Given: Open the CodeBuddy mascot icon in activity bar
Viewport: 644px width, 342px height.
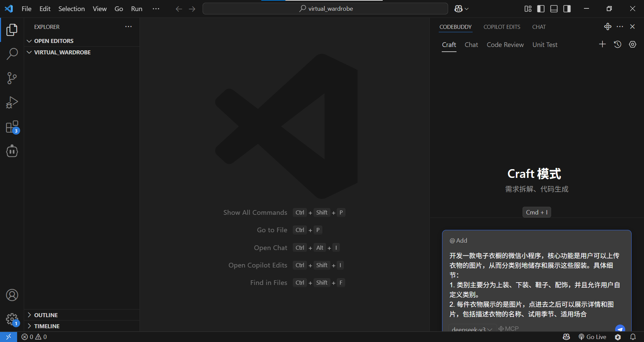Looking at the screenshot, I should (12, 151).
